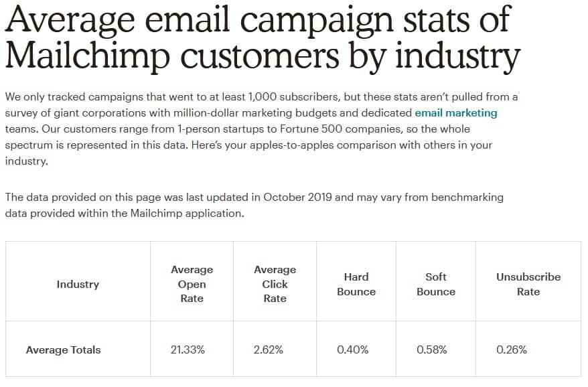Select the Unsubscribe Rate column header
Screen dimensions: 588x387
coord(528,284)
